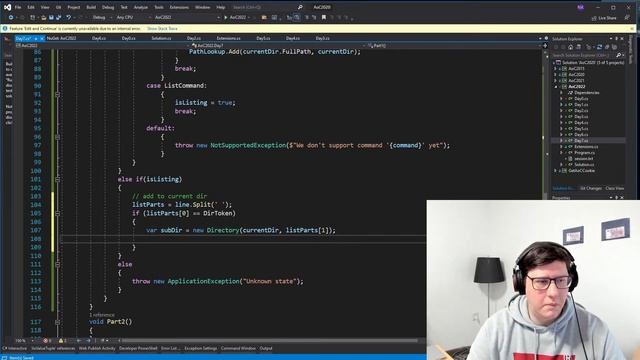Select Extensions.cs in Solution Explorer
The width and height of the screenshot is (640, 360).
[x=586, y=147]
